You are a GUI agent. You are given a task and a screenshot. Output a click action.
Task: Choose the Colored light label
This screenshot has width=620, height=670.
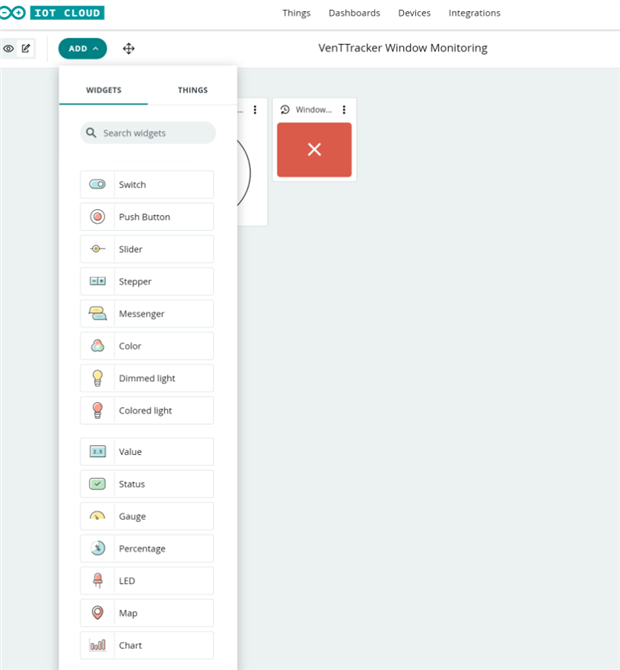pos(145,411)
